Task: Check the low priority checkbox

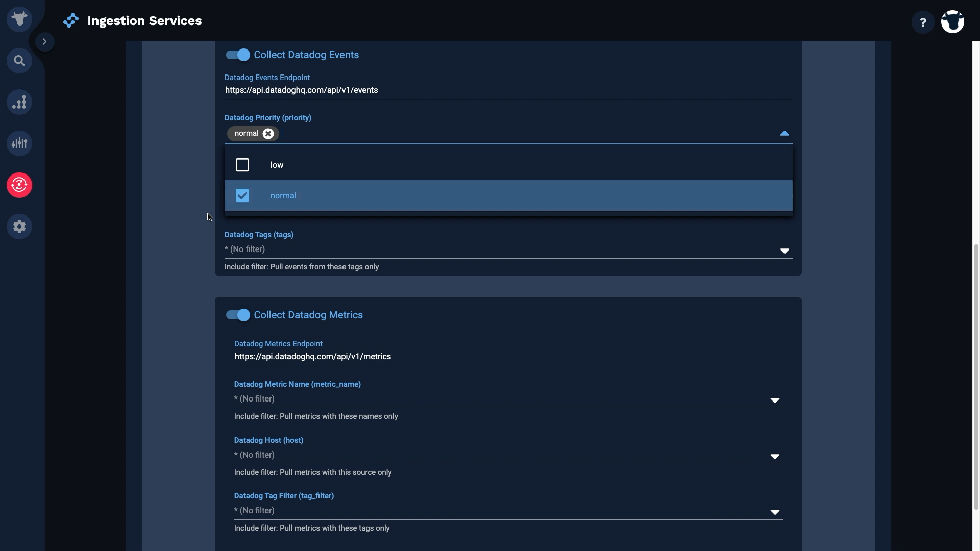Action: 242,165
